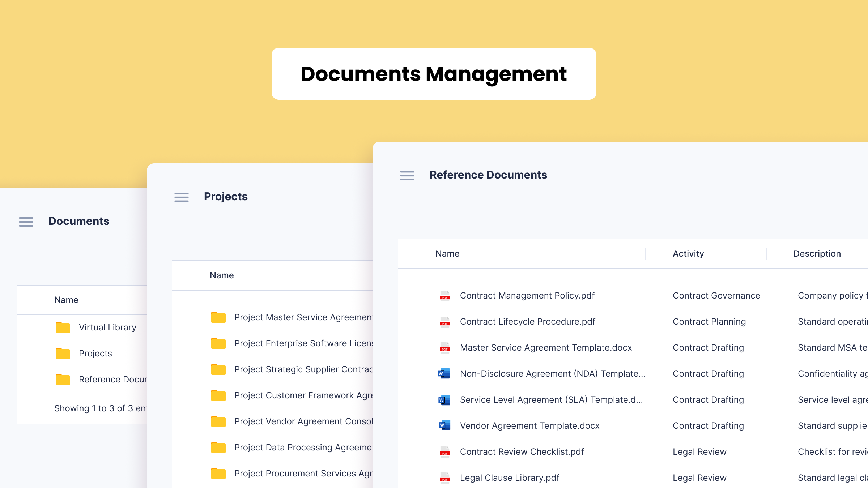
Task: Open the hamburger menu in Projects panel
Action: [x=182, y=197]
